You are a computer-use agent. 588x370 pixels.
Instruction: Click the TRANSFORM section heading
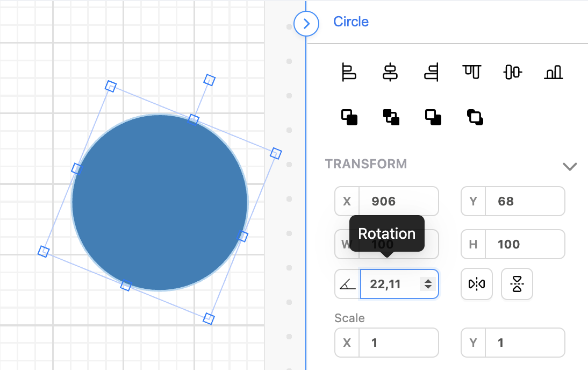click(365, 164)
